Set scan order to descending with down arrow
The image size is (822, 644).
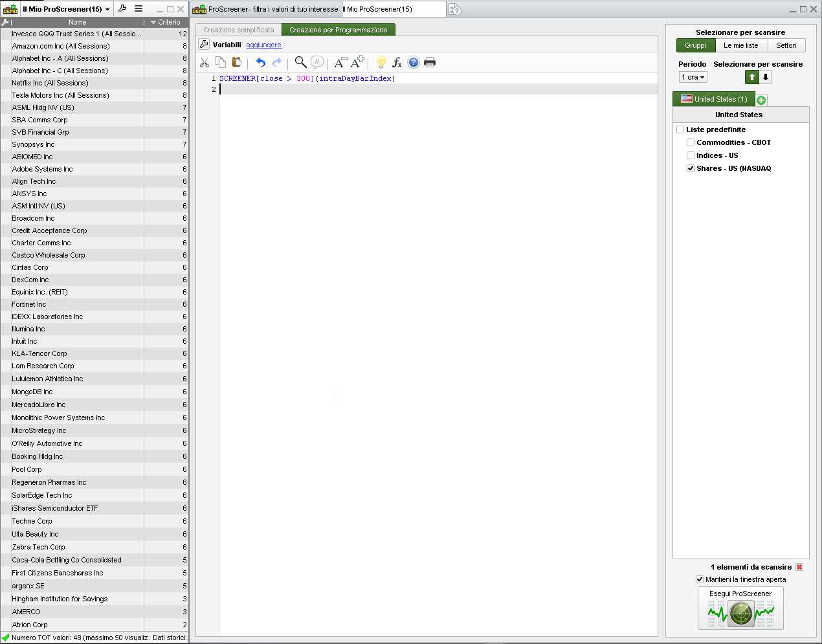coord(766,77)
